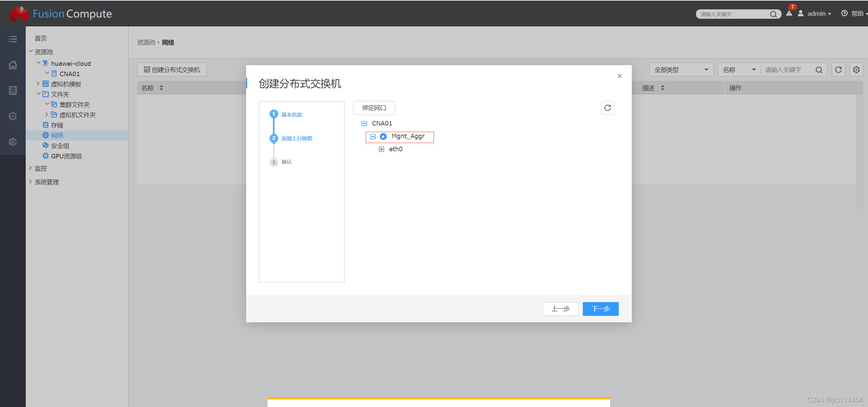Open the table settings gear icon

pyautogui.click(x=856, y=70)
